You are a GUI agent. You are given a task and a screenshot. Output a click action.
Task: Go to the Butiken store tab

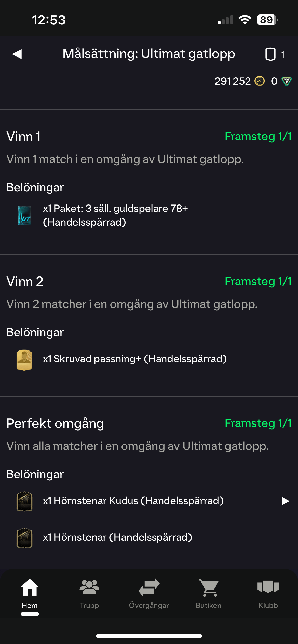pos(209,593)
